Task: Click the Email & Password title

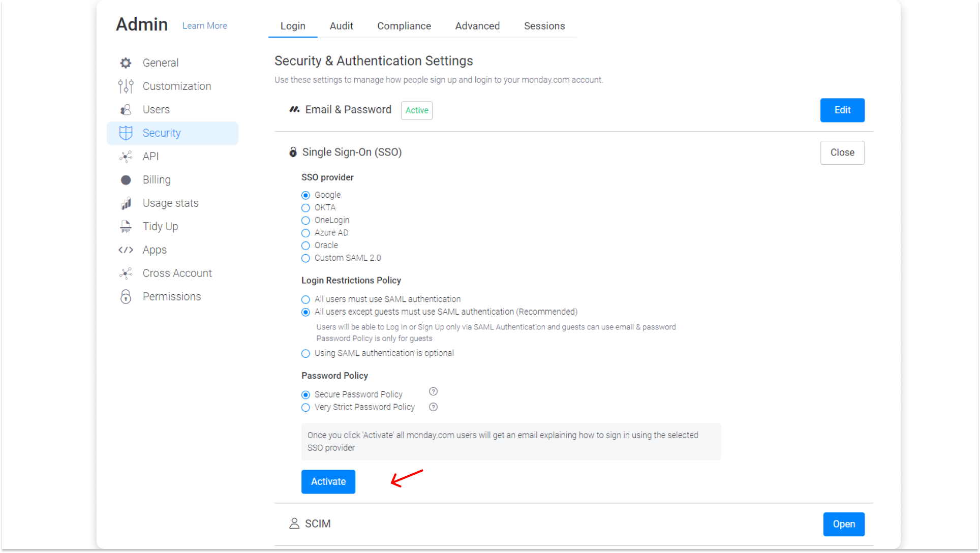Action: (x=348, y=110)
